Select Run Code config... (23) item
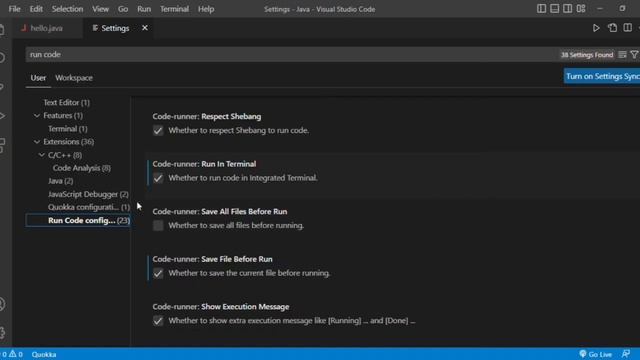 pos(78,220)
